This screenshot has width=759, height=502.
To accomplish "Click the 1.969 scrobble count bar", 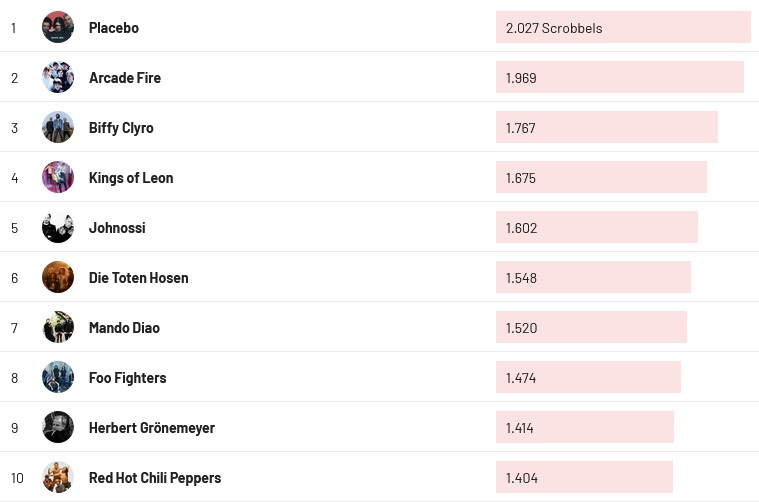I will coord(619,78).
